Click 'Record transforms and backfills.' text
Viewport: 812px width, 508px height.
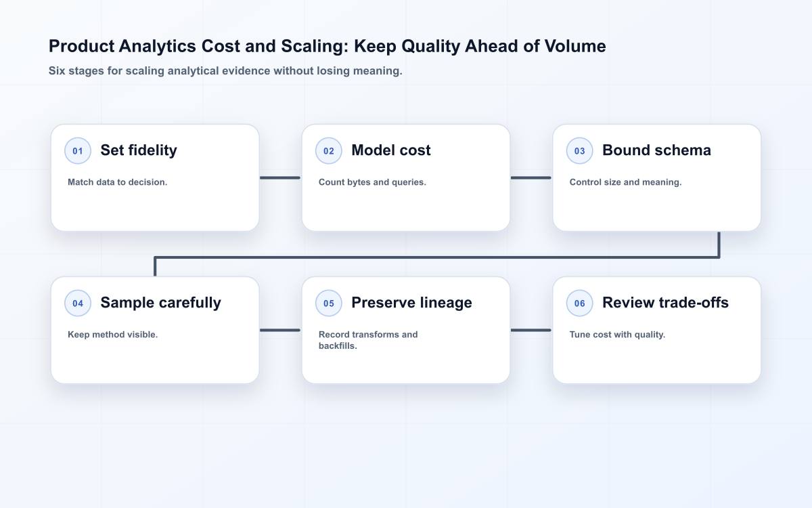[368, 340]
